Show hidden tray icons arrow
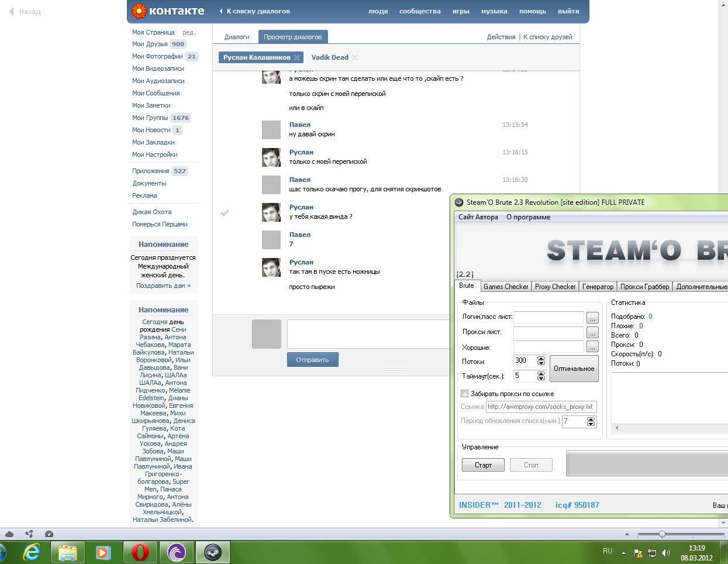The width and height of the screenshot is (728, 564). 623,553
